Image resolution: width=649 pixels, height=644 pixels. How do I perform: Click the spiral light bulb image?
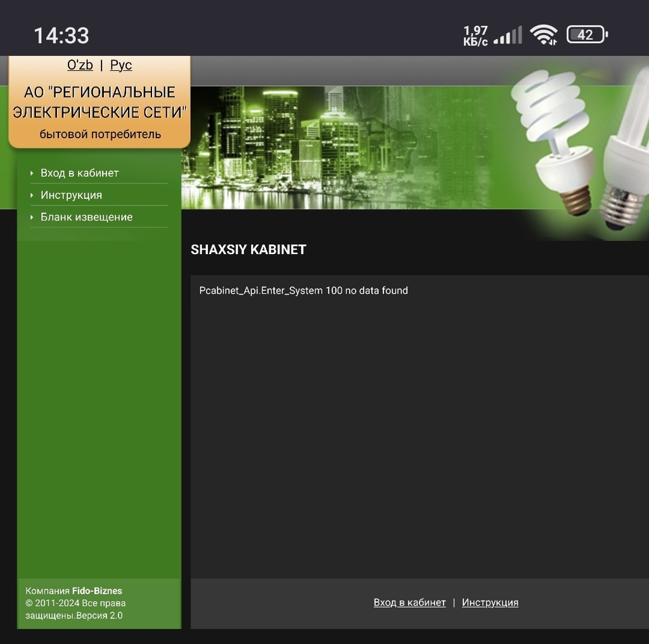click(x=553, y=139)
